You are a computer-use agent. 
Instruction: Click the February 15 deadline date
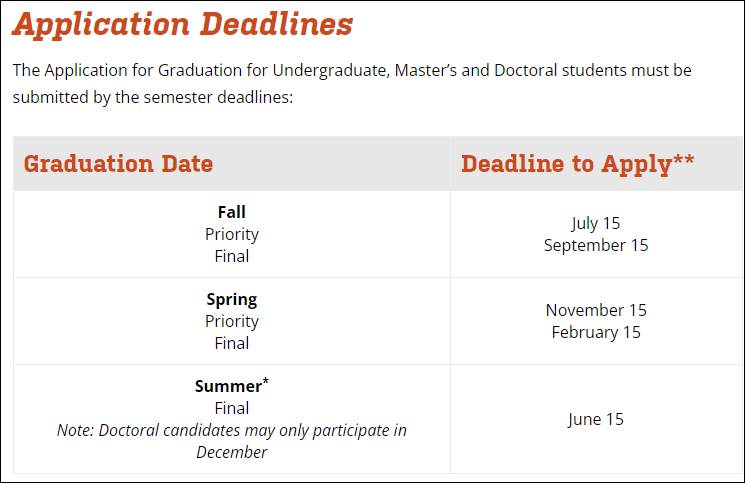tap(595, 332)
